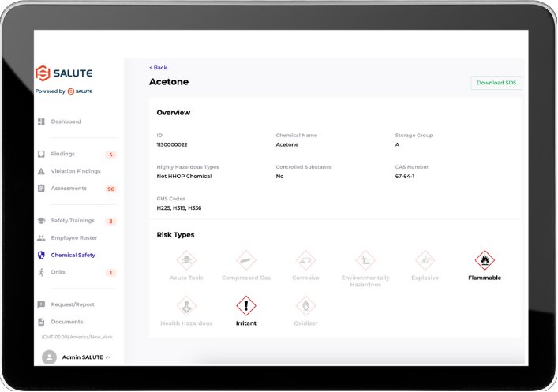The height and width of the screenshot is (392, 558).
Task: Click the Admin SALUTE user name
Action: pos(83,357)
